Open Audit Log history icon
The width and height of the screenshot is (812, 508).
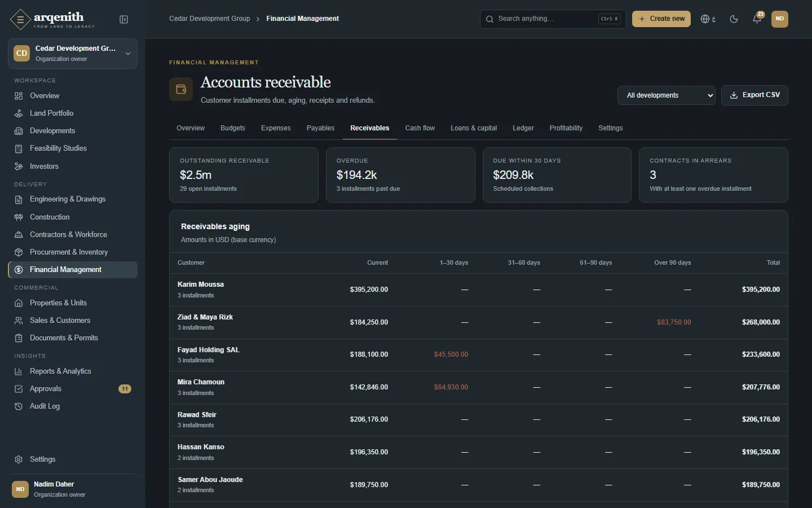click(19, 406)
